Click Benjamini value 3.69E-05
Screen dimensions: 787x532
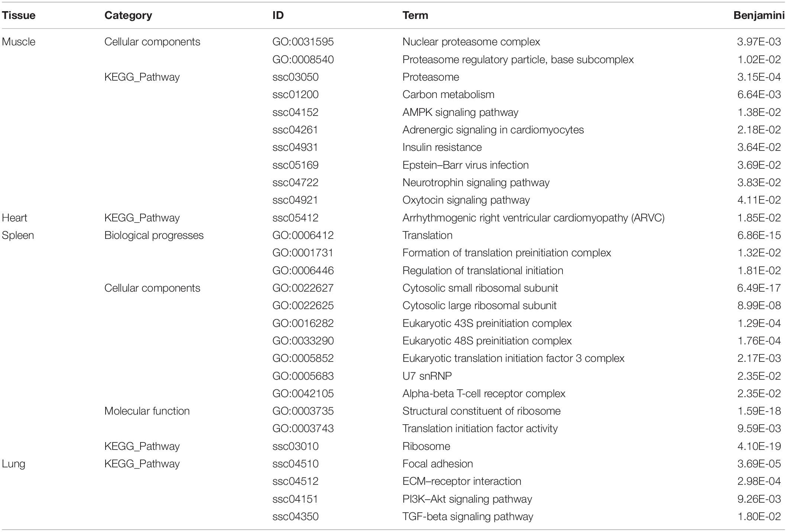point(759,464)
